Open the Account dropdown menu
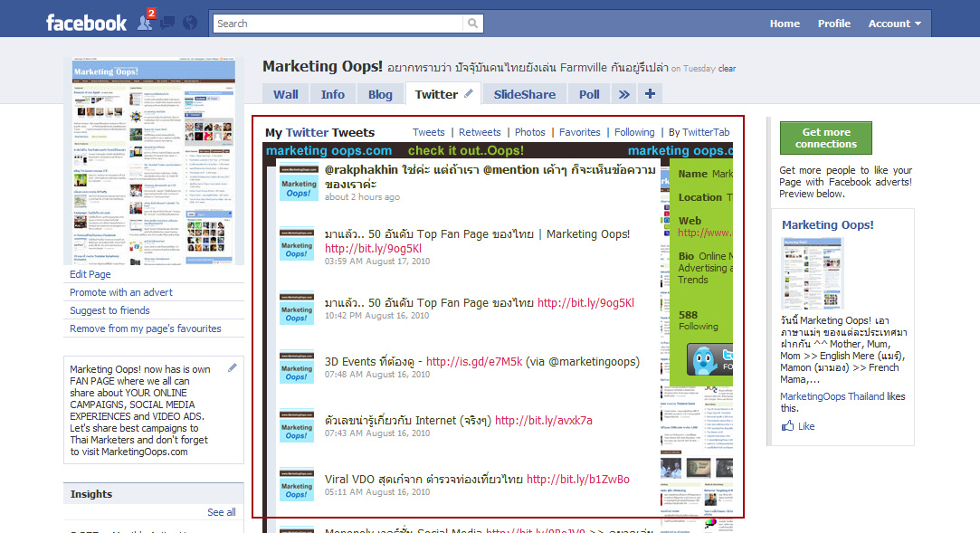Screen dimensions: 980x533 894,24
